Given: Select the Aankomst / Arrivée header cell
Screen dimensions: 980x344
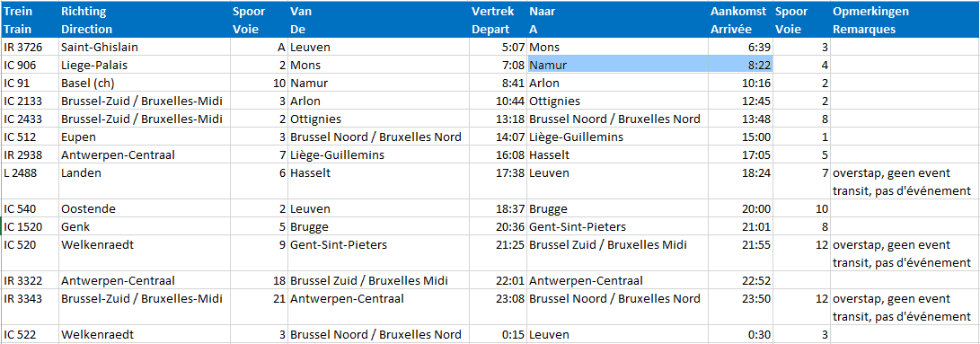Looking at the screenshot, I should pos(740,20).
